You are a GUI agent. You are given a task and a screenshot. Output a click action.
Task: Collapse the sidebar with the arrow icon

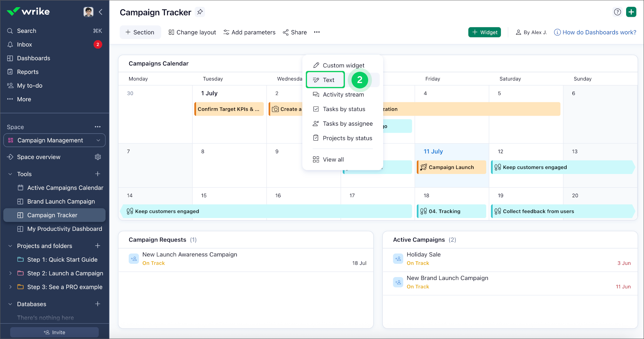(101, 12)
